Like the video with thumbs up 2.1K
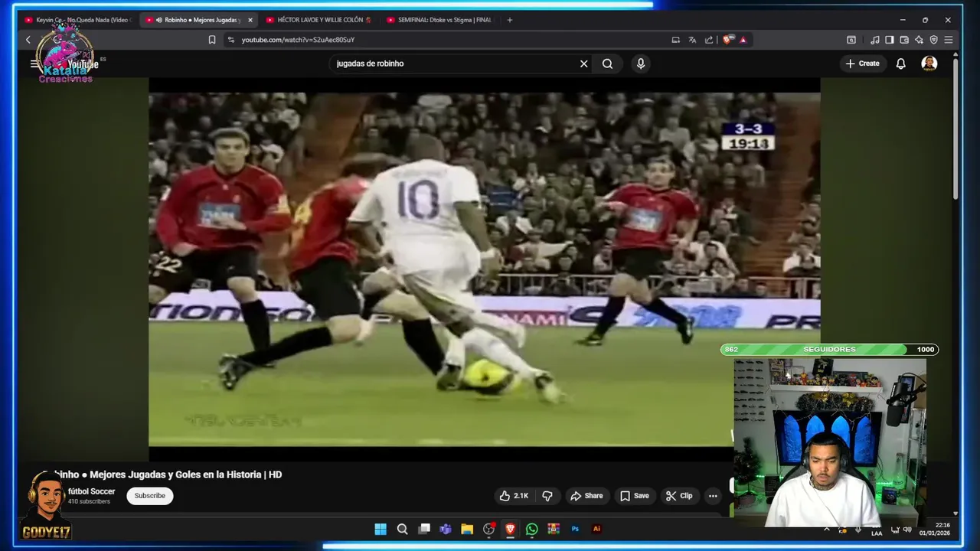Viewport: 980px width, 551px height. pos(514,496)
